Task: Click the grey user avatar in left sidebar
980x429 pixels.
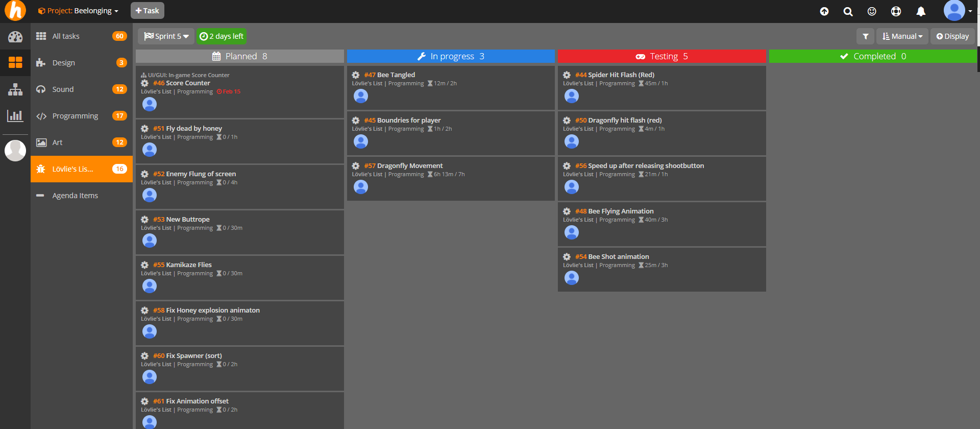Action: pyautogui.click(x=15, y=151)
